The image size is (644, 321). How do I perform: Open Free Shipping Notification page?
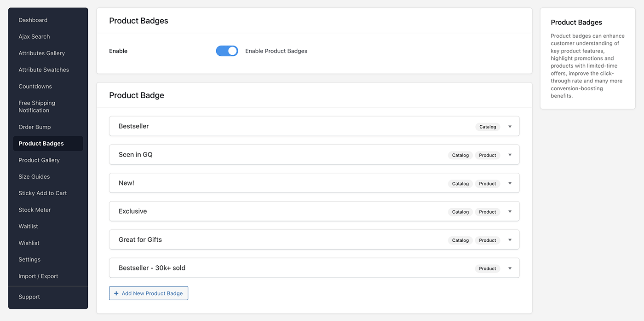37,107
